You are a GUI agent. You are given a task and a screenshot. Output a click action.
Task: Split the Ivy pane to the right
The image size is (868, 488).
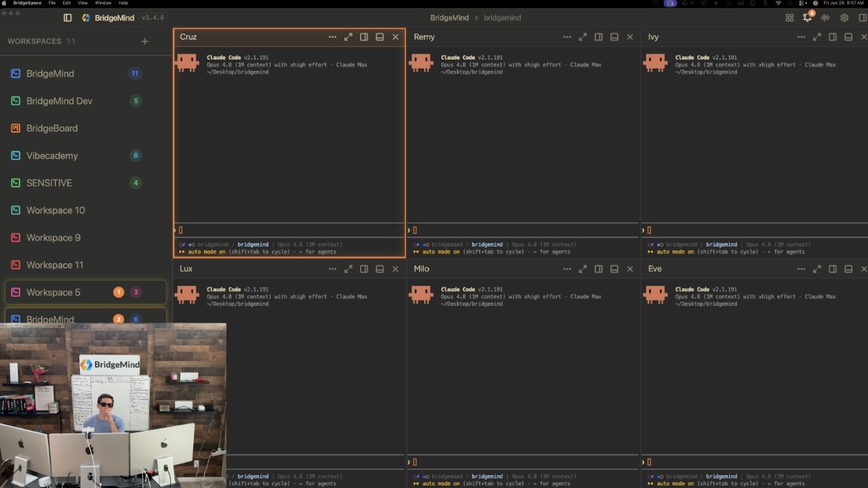coord(833,37)
